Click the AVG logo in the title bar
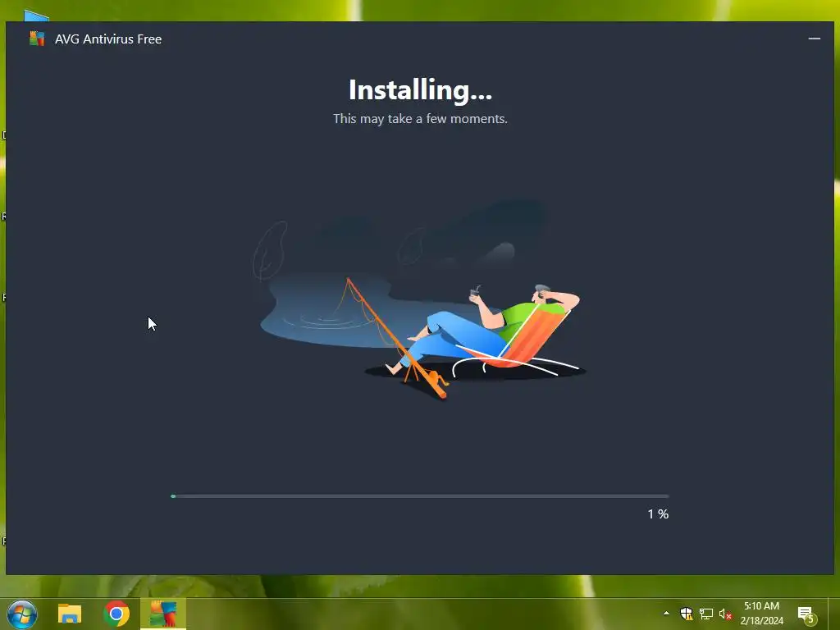The image size is (840, 630). pos(36,39)
